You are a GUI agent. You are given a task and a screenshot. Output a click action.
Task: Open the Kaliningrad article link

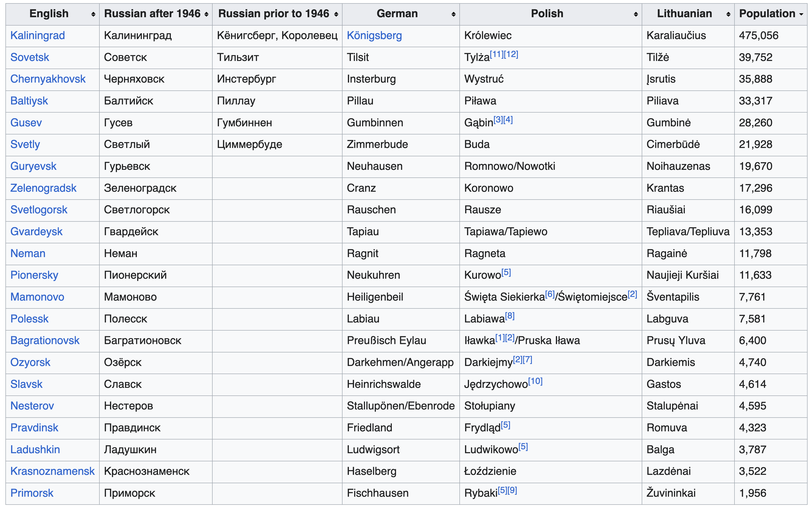click(x=37, y=35)
